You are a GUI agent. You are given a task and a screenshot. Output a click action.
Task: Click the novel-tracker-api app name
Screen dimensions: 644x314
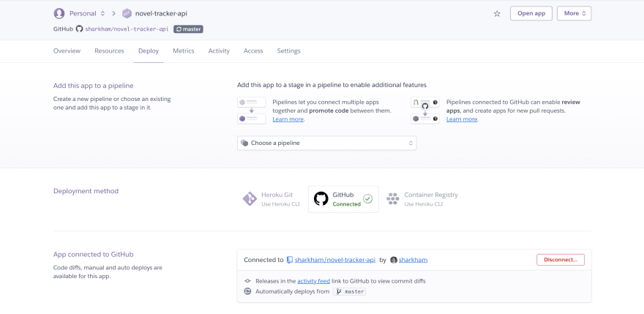(161, 14)
